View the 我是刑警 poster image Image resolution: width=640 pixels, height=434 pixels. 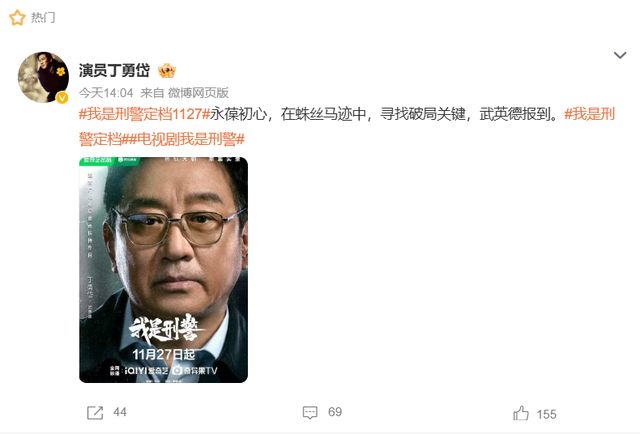click(x=163, y=270)
